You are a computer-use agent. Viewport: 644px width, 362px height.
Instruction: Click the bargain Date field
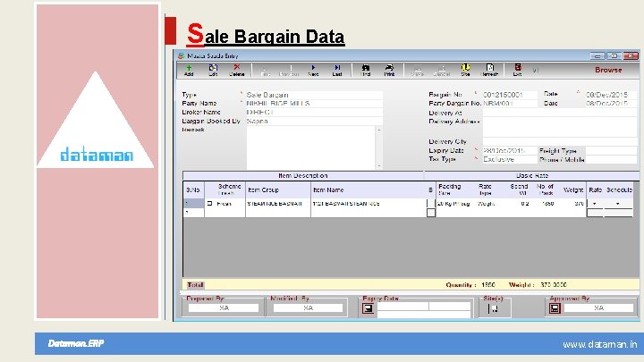click(611, 95)
